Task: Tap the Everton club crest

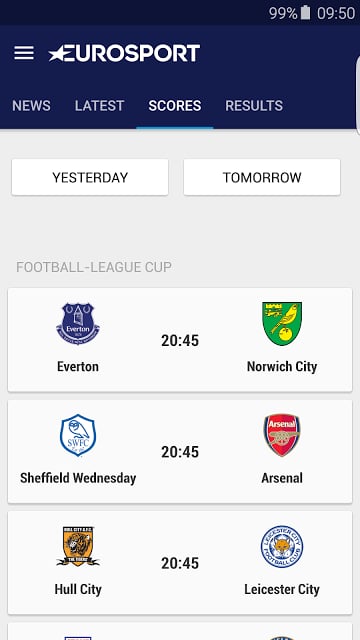Action: (x=78, y=324)
